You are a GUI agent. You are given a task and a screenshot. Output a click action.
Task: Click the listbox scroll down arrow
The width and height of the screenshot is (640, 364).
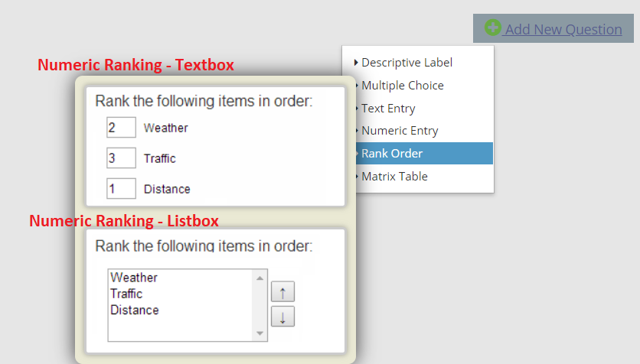260,333
